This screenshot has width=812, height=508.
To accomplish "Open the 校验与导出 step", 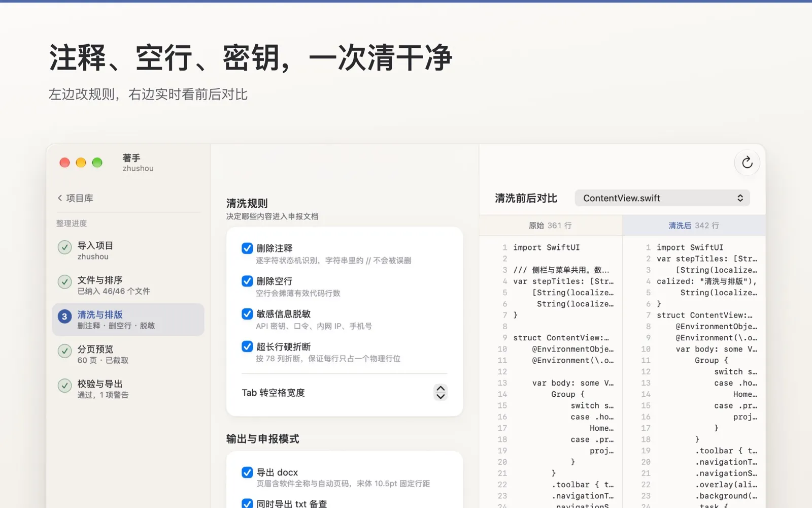I will coord(128,389).
